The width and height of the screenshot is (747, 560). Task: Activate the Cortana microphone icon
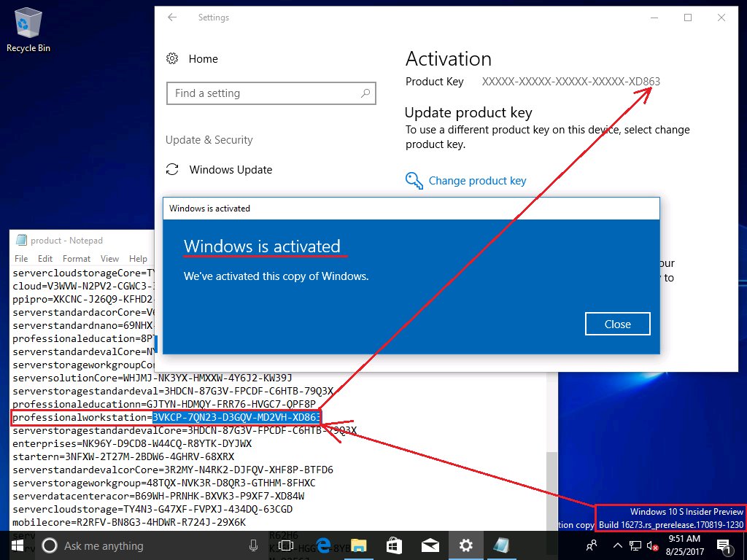(x=253, y=545)
